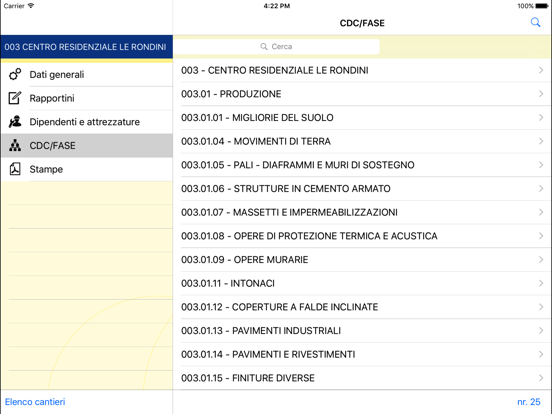Image resolution: width=552 pixels, height=414 pixels.
Task: Click the battery indicator icon
Action: tap(542, 6)
